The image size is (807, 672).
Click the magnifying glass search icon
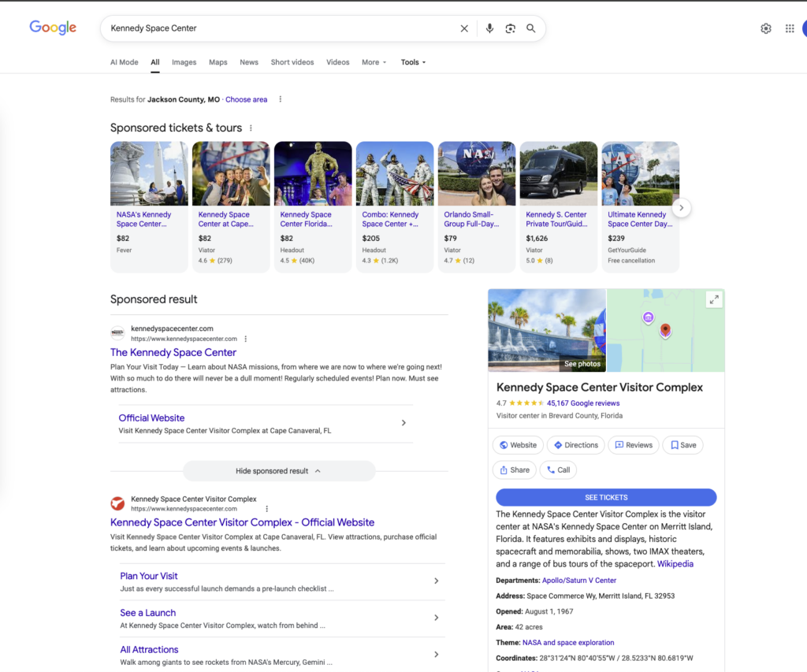tap(531, 28)
